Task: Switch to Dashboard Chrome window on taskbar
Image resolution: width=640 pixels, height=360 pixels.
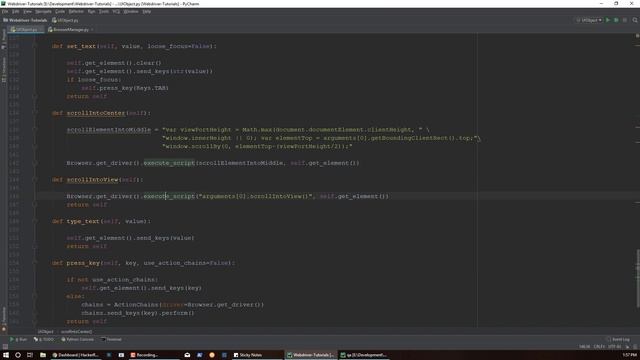Action: (76, 355)
